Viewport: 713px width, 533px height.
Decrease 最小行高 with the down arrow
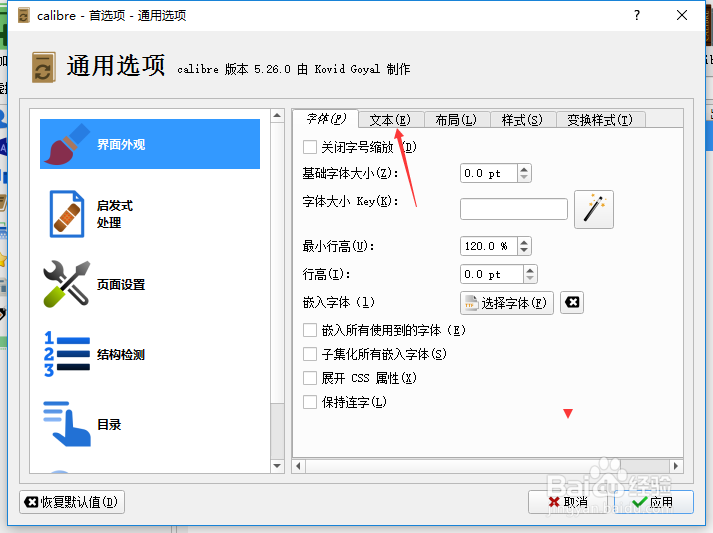point(524,251)
